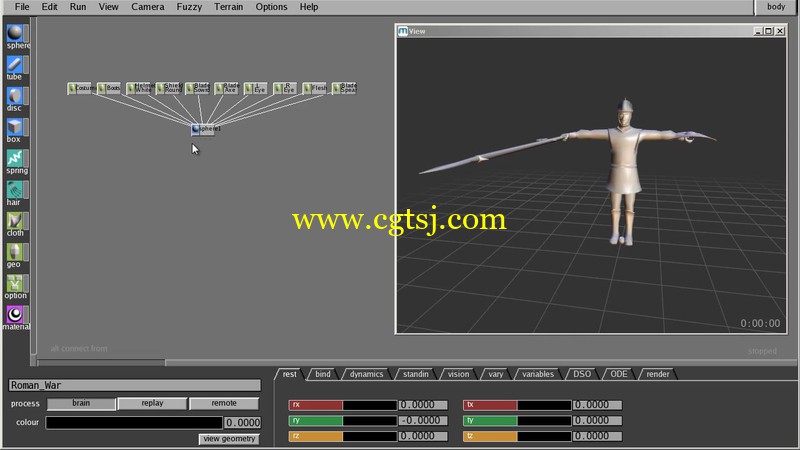The width and height of the screenshot is (800, 450).
Task: Click the black colour swatch bar
Action: tap(134, 422)
